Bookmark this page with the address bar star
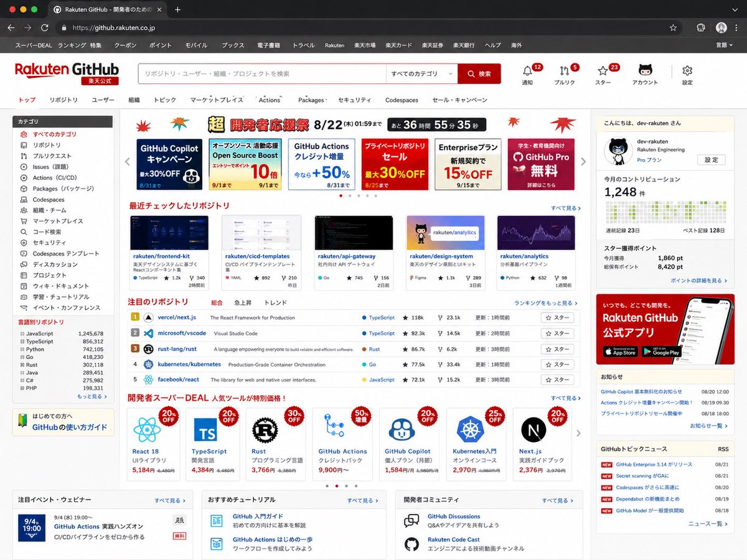The image size is (747, 560). (673, 27)
